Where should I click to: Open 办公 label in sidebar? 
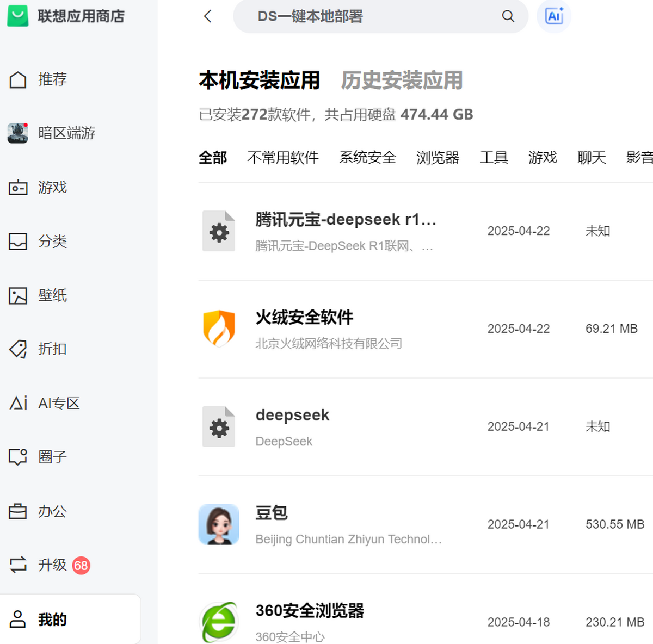coord(52,511)
